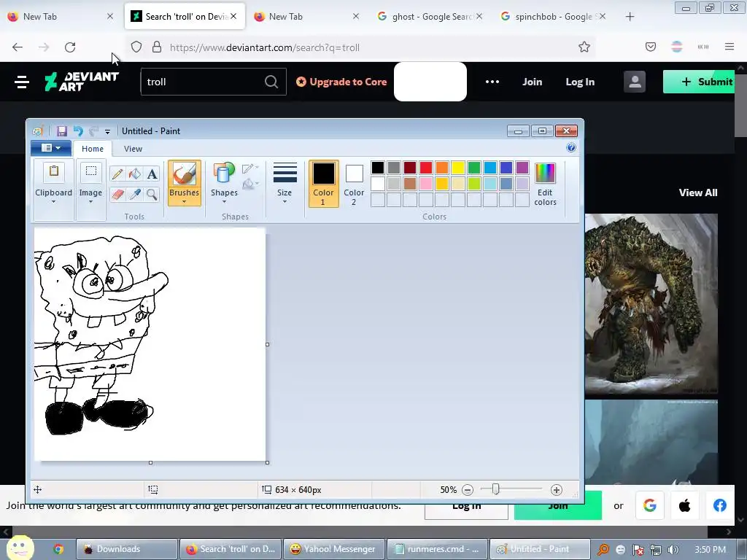
Task: Click the Join link in DeviantArt header
Action: [x=532, y=82]
